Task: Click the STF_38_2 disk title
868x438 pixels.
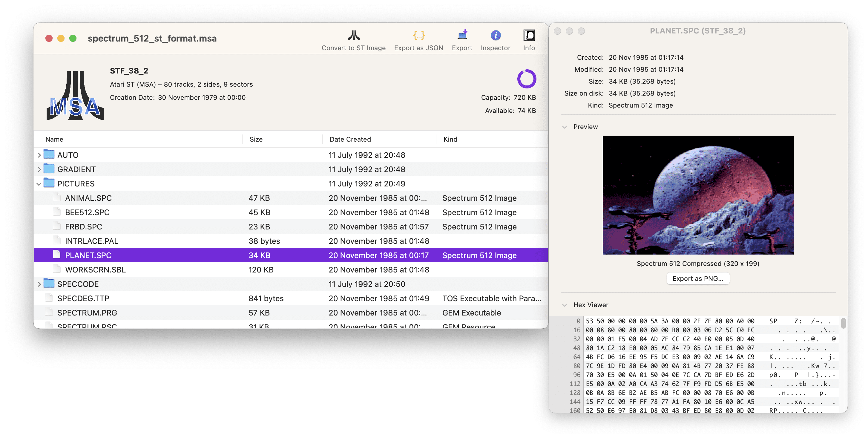Action: point(129,71)
